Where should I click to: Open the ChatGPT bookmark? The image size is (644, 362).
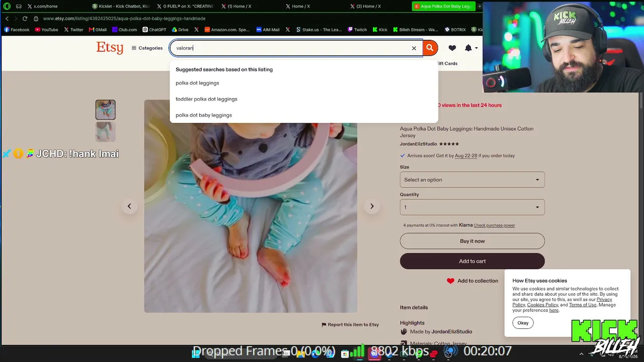154,30
